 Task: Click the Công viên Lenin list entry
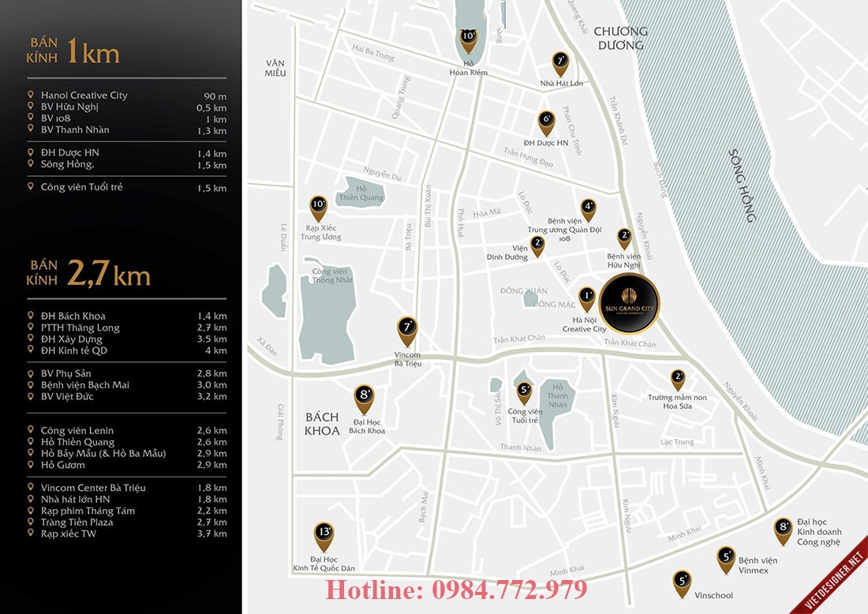pos(77,430)
